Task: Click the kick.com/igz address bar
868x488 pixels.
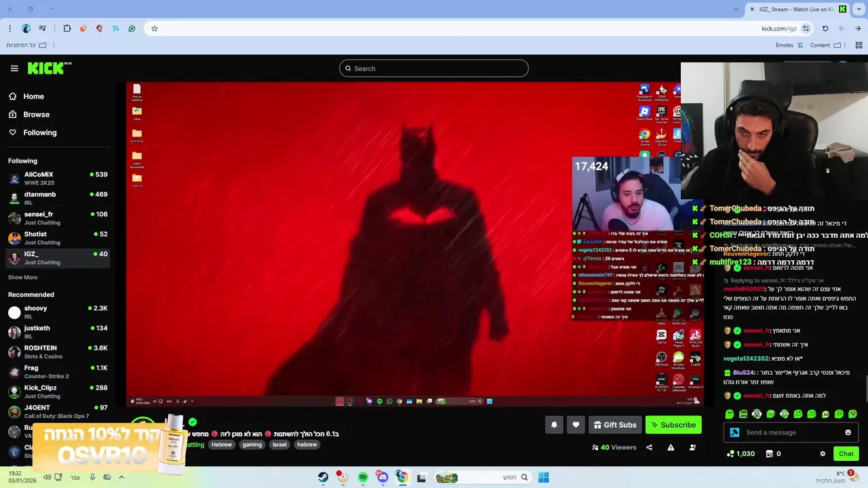Action: (779, 28)
